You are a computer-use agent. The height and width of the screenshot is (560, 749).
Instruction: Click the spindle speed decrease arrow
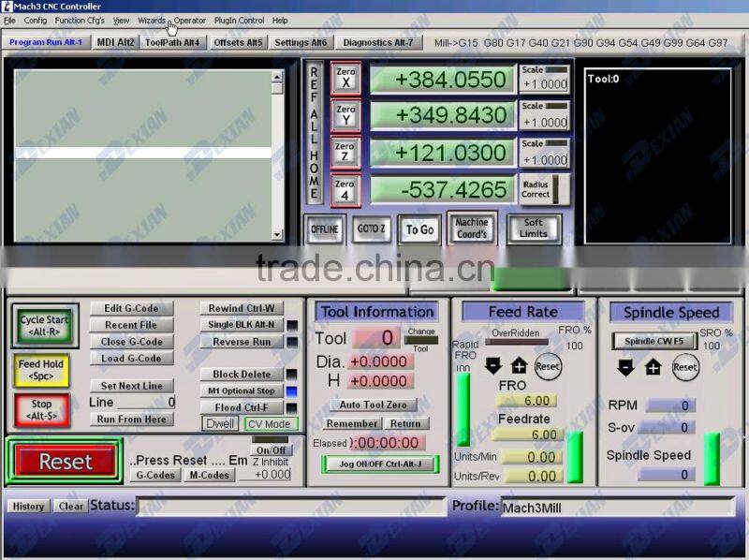(x=626, y=367)
